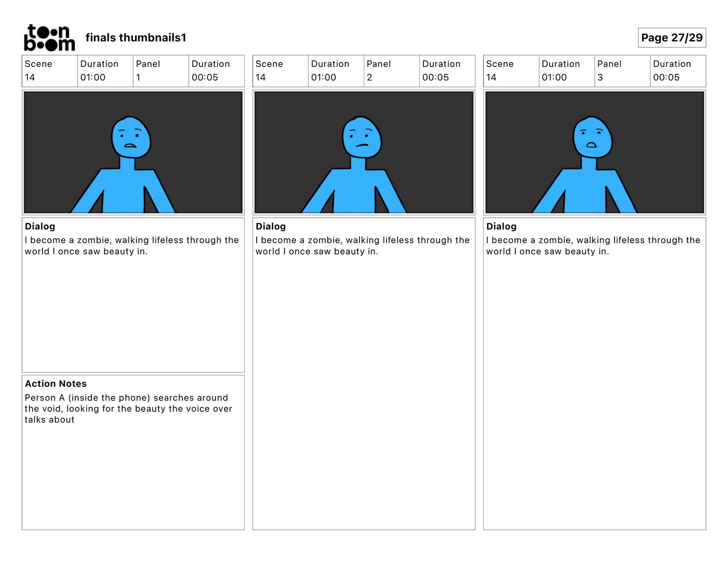Select the Panel 2 storyboard thumbnail
This screenshot has height=563, width=728.
[364, 152]
